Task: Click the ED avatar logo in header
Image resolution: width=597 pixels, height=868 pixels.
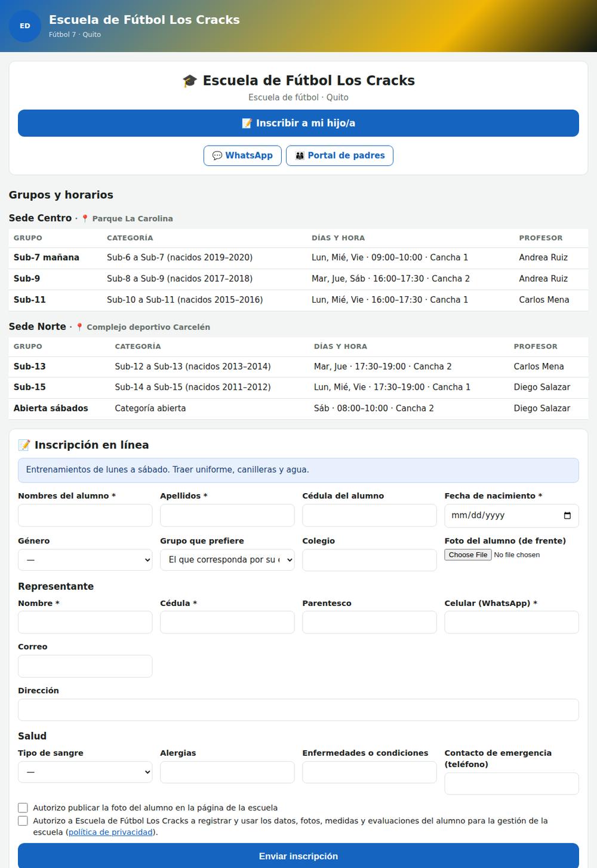Action: [25, 26]
